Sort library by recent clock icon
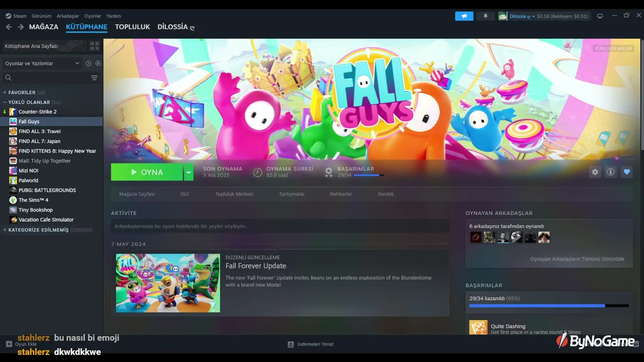The height and width of the screenshot is (362, 644). point(89,63)
